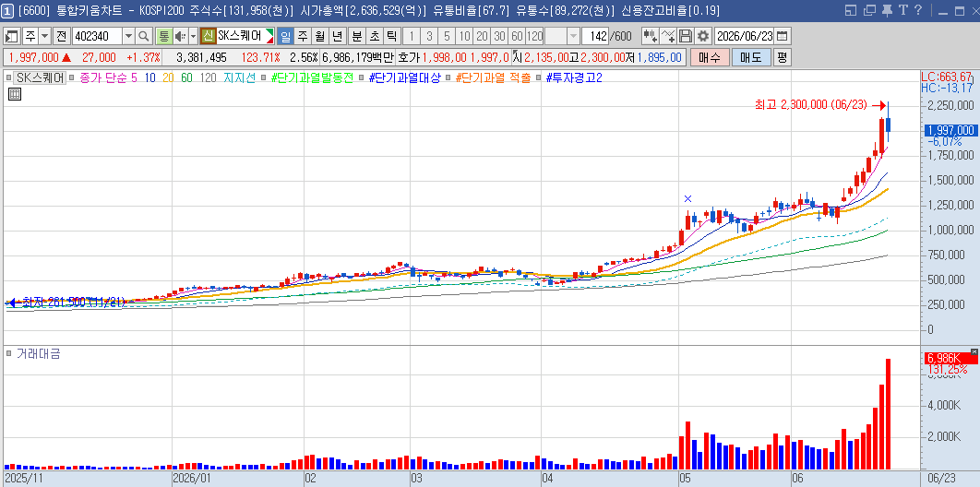This screenshot has height=487, width=980.
Task: Click the purple X marker on chart
Action: pos(688,199)
